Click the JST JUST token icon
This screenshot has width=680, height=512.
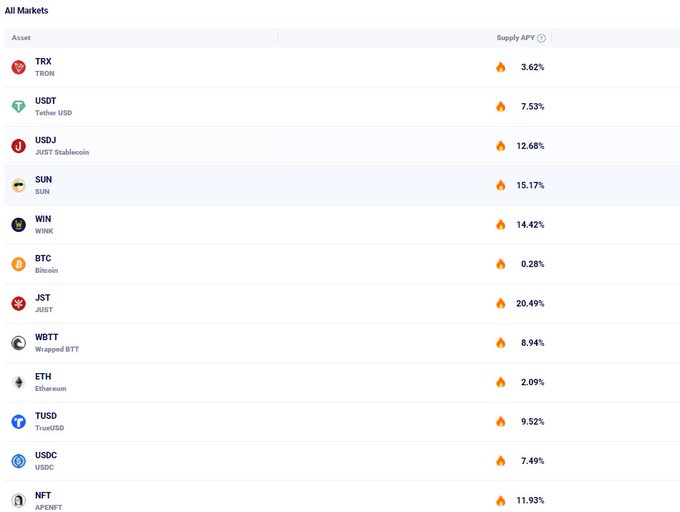point(18,303)
